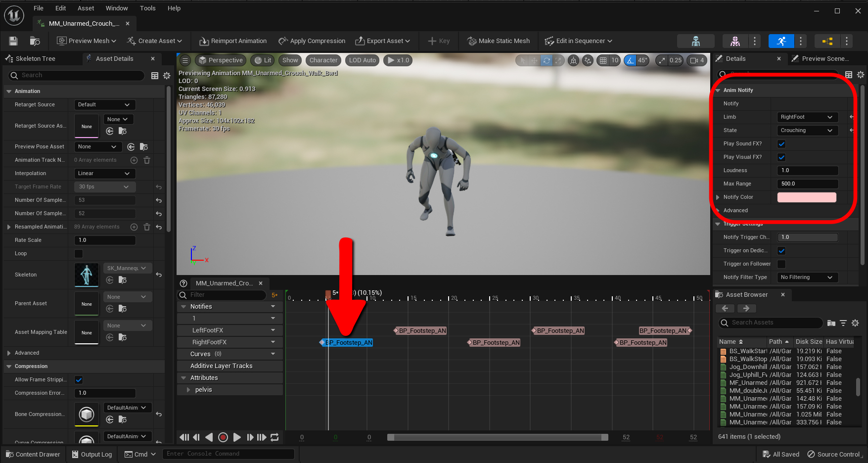The image size is (868, 463).
Task: Toggle Trigger on Dedicated Server checkbox
Action: click(781, 250)
